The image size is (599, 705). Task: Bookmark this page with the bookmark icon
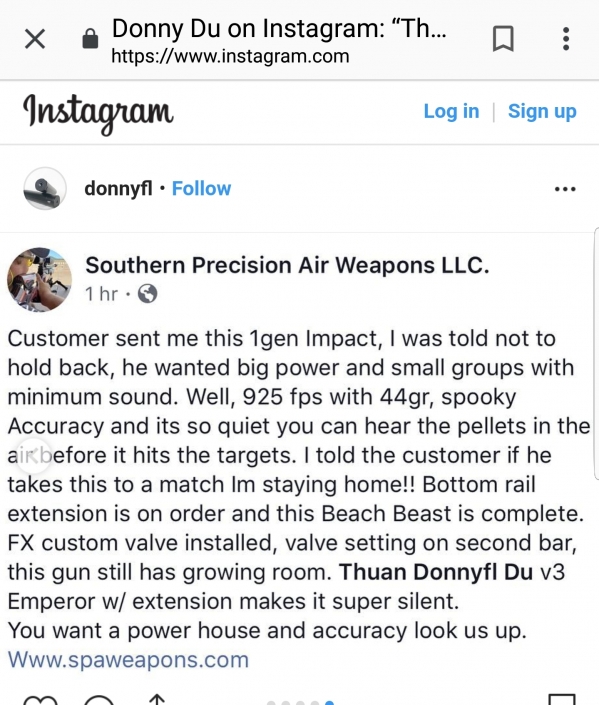click(x=503, y=39)
